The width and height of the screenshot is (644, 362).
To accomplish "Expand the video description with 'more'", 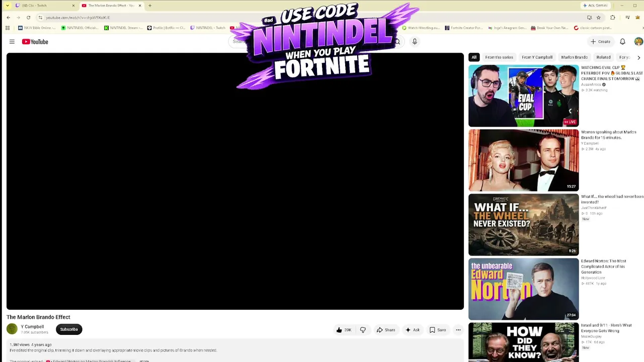I will tap(144, 360).
